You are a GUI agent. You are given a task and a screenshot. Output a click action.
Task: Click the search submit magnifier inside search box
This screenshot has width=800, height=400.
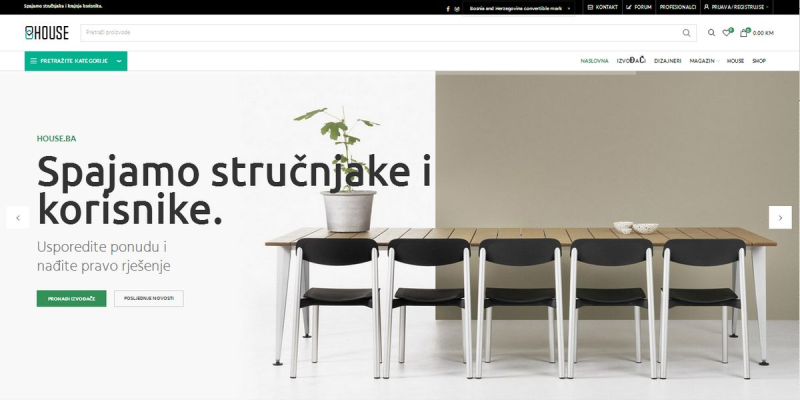click(x=686, y=33)
